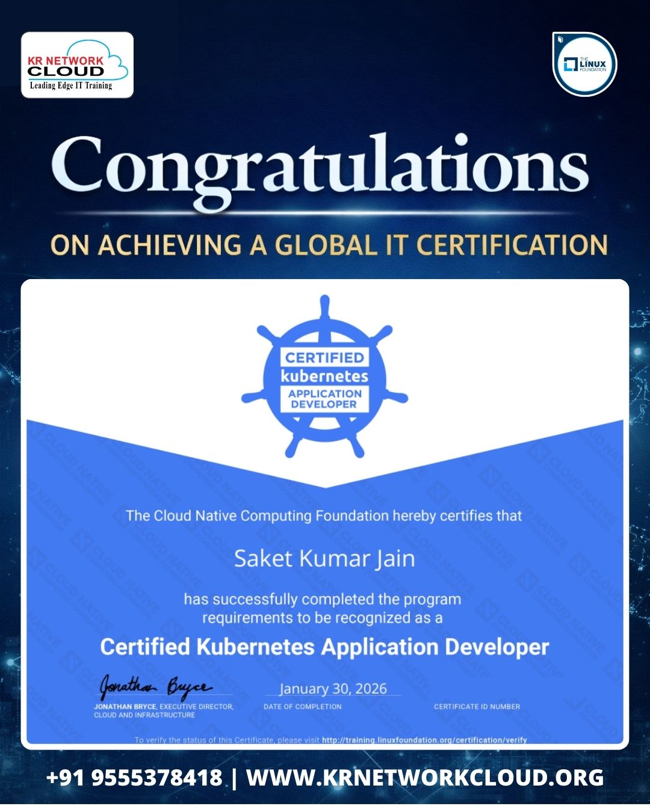This screenshot has height=812, width=650.
Task: Click the January 30, 2026 completion date
Action: tap(333, 689)
